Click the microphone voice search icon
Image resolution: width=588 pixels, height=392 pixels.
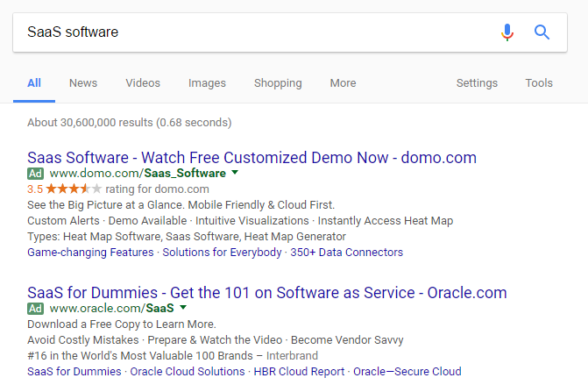(x=507, y=32)
